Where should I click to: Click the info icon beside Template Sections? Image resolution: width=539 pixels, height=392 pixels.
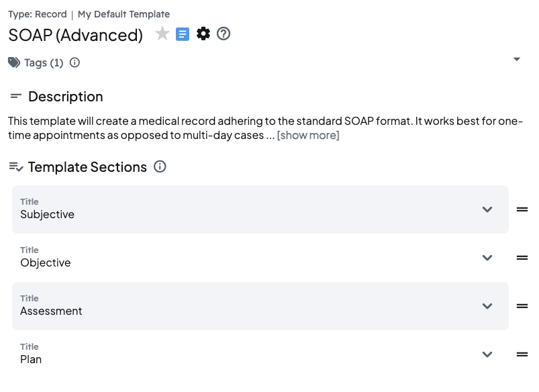tap(158, 166)
